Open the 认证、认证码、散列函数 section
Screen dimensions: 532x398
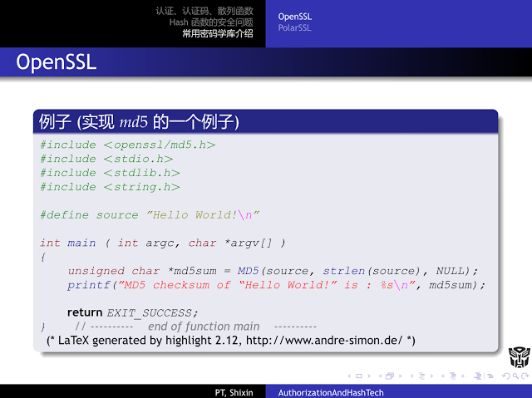pos(204,11)
